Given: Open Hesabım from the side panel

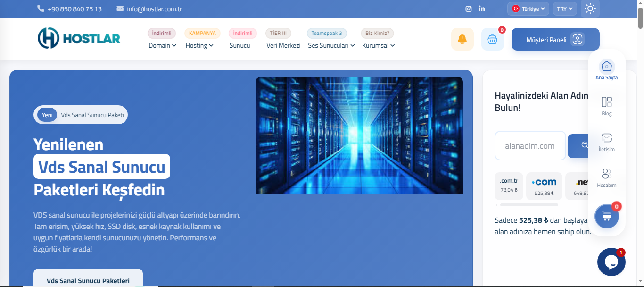Looking at the screenshot, I should pyautogui.click(x=607, y=177).
